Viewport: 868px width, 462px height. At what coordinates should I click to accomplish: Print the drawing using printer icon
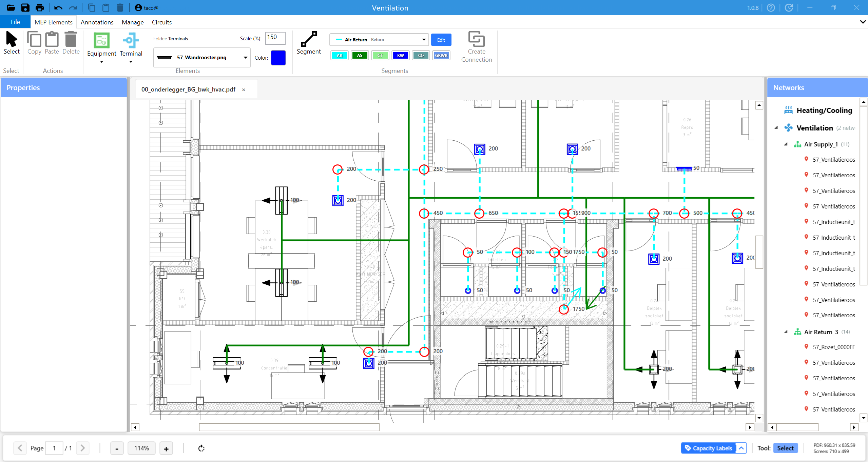[x=40, y=7]
